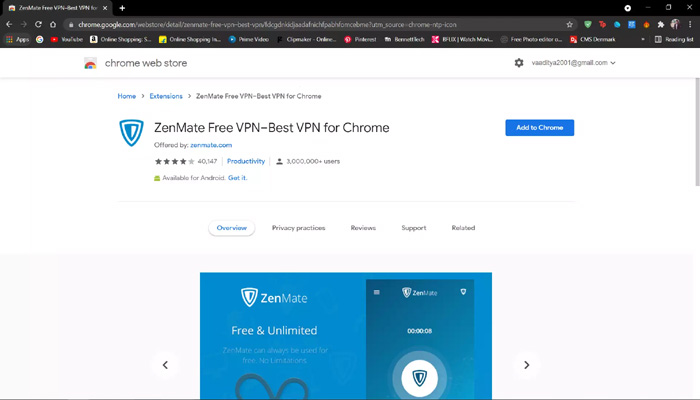Show more bookmarks overflow chevron
Viewport: 700px width, 400px height.
point(643,39)
